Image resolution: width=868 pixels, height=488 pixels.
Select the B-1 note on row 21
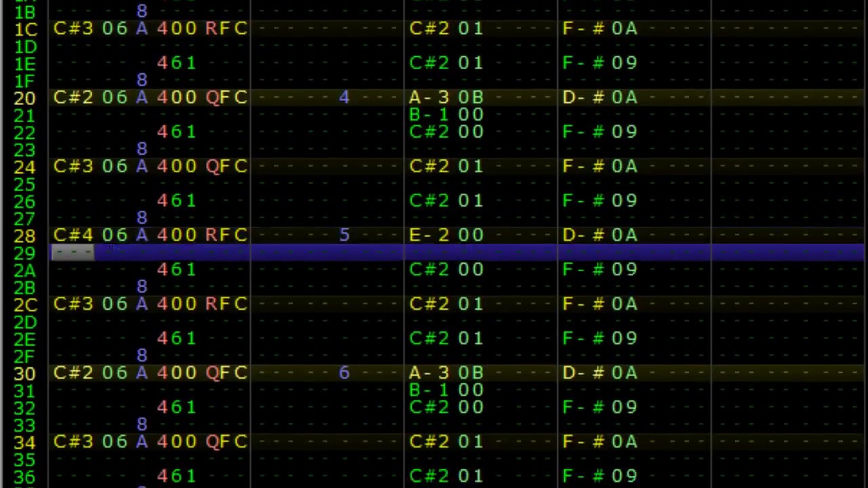pos(429,115)
